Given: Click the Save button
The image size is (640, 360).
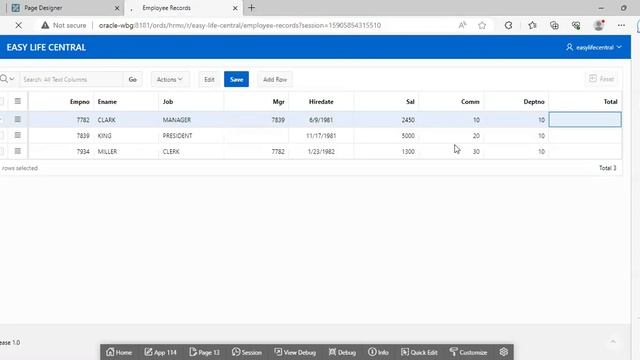Looking at the screenshot, I should pos(236,79).
